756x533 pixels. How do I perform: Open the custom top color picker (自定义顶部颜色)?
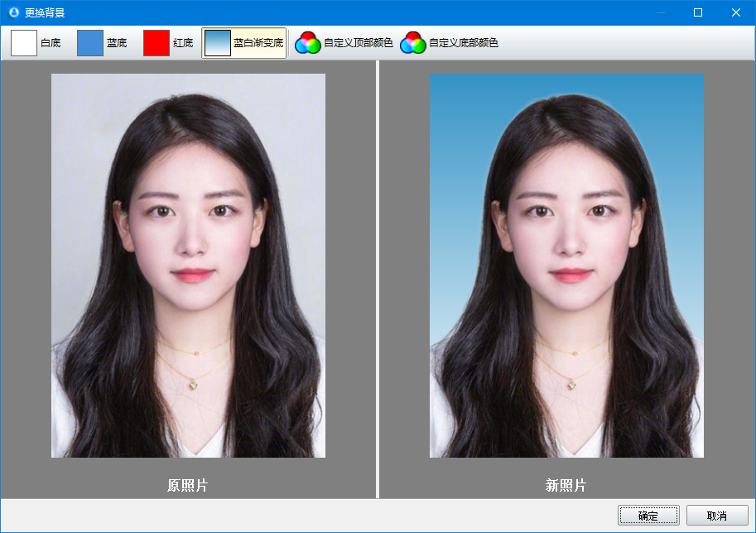pos(344,43)
